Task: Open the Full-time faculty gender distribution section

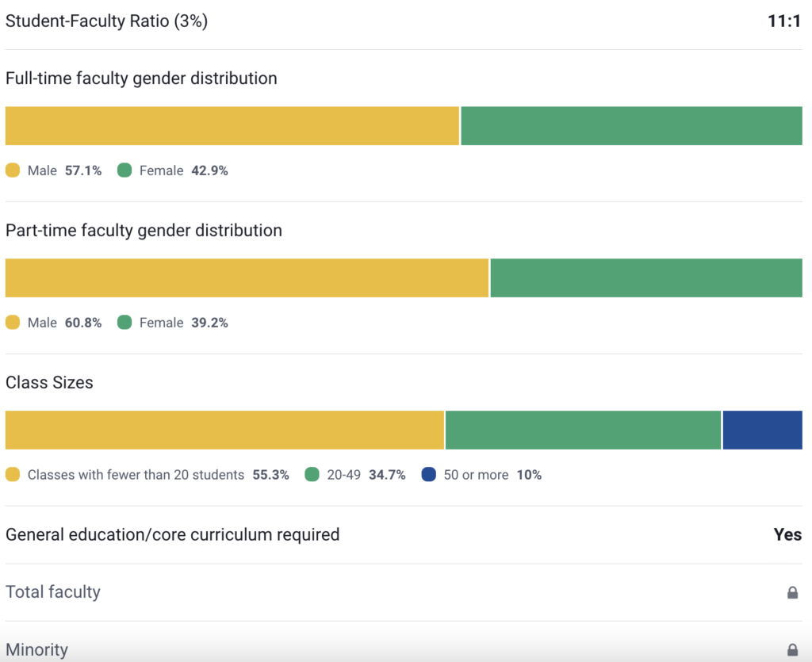Action: pos(141,78)
